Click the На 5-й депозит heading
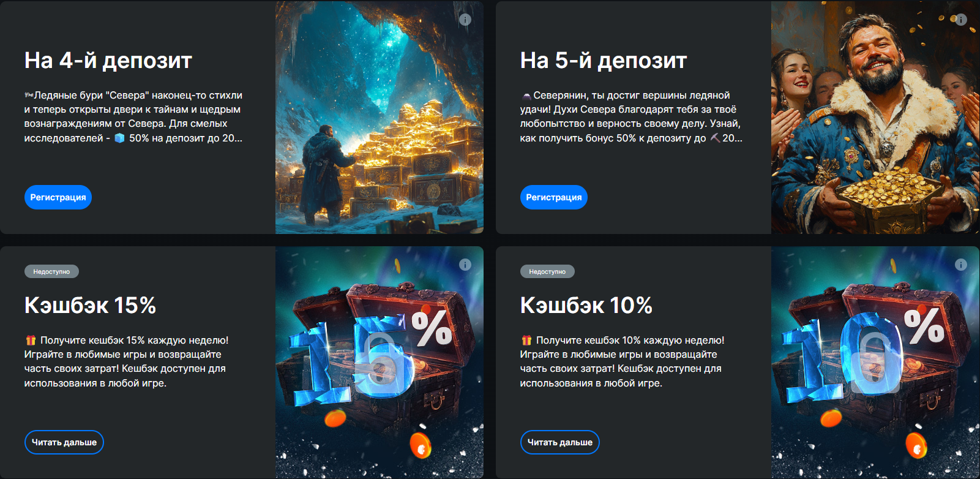 (x=604, y=60)
